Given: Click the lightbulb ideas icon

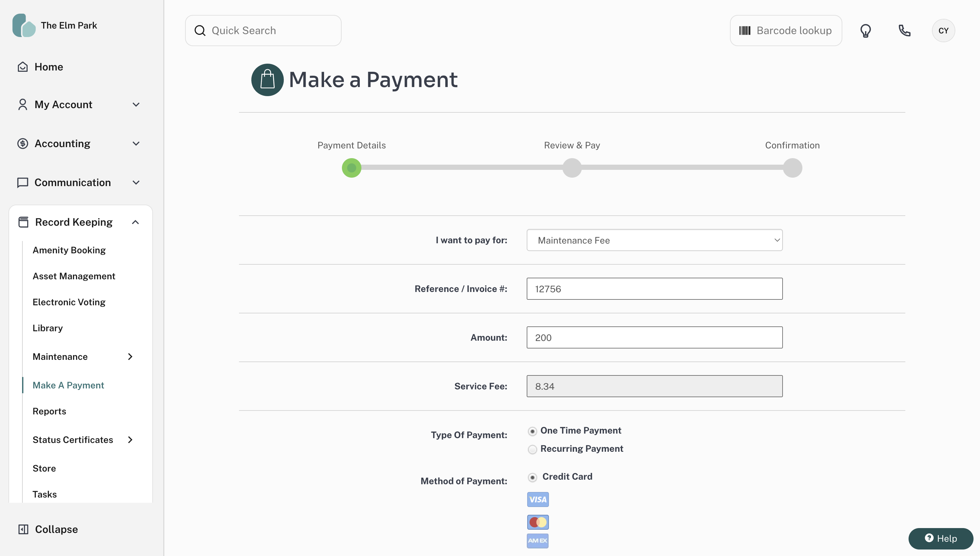Looking at the screenshot, I should (865, 31).
